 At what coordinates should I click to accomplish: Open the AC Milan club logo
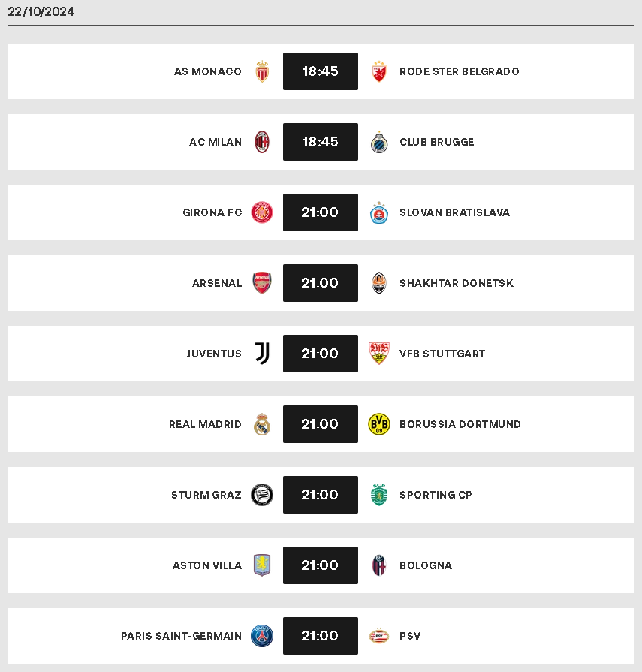point(262,142)
